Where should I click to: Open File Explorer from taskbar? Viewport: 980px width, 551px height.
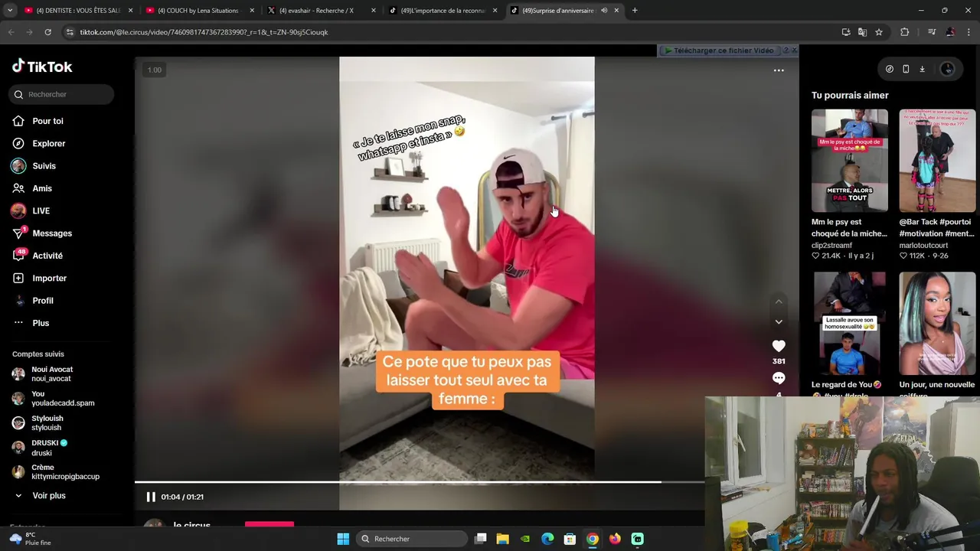pyautogui.click(x=502, y=539)
